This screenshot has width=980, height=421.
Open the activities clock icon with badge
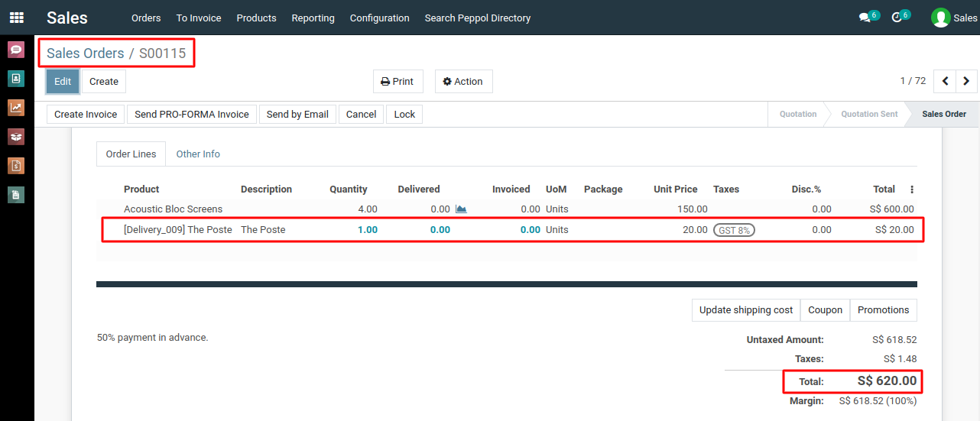point(900,17)
